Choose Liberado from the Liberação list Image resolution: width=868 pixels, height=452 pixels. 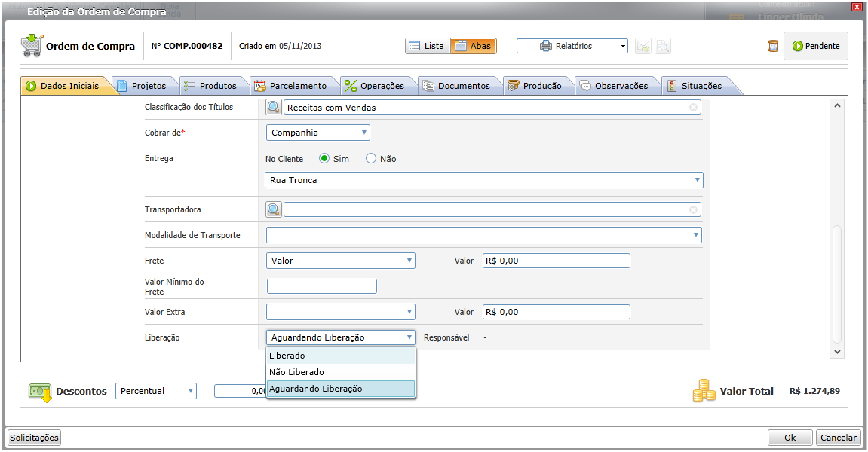(x=341, y=356)
